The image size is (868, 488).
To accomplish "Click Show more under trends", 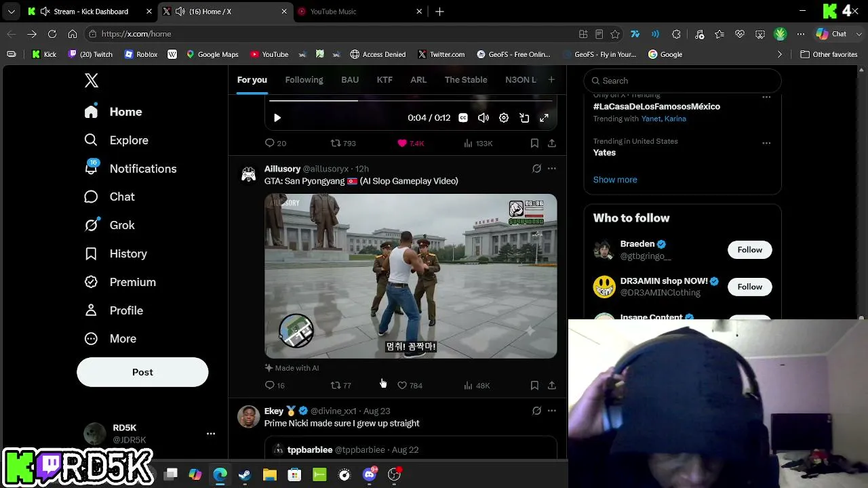I will pos(615,180).
